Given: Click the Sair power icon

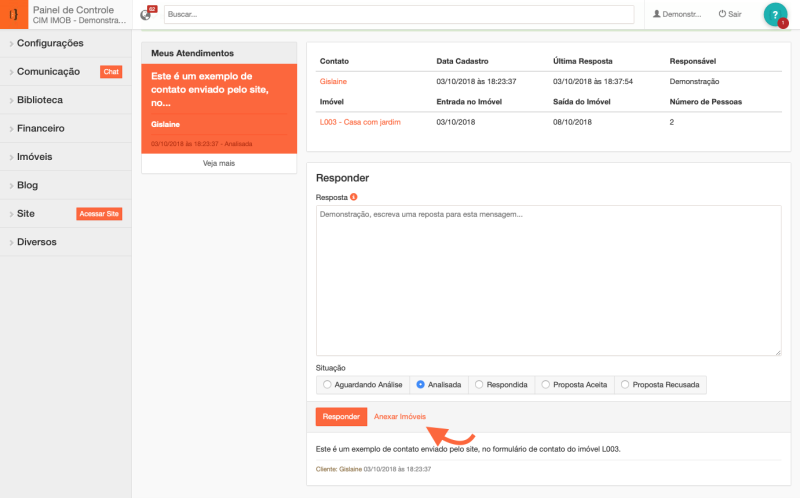Looking at the screenshot, I should pos(722,15).
